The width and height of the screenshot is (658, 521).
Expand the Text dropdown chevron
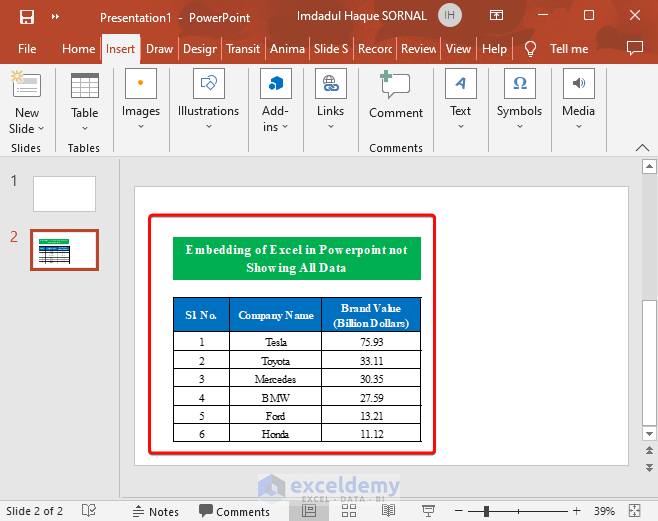pos(461,126)
